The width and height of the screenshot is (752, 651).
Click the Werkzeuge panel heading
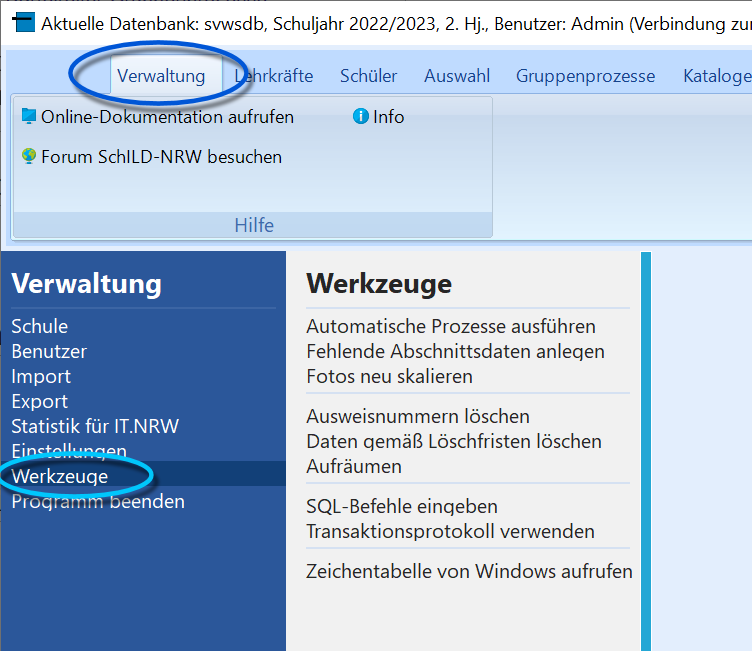379,284
